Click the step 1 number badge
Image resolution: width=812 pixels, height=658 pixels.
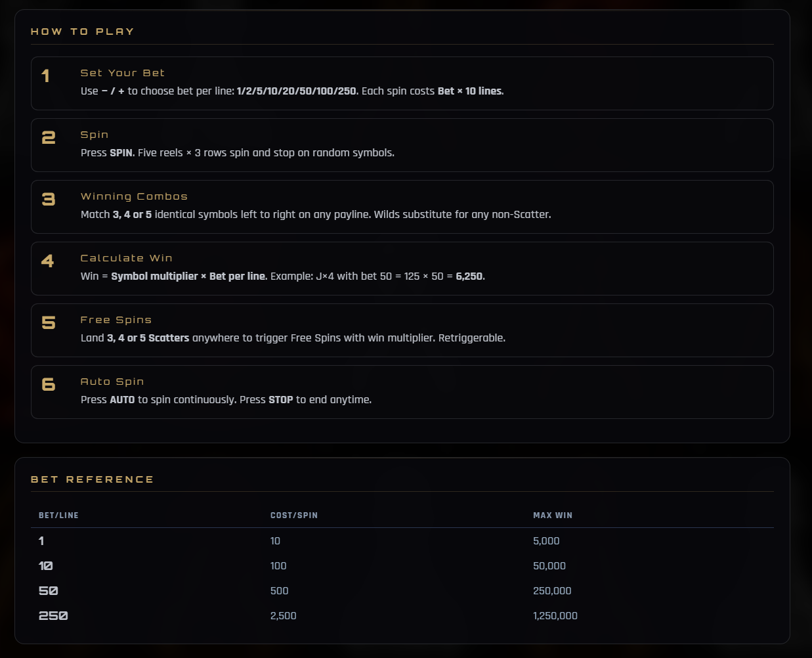coord(45,76)
